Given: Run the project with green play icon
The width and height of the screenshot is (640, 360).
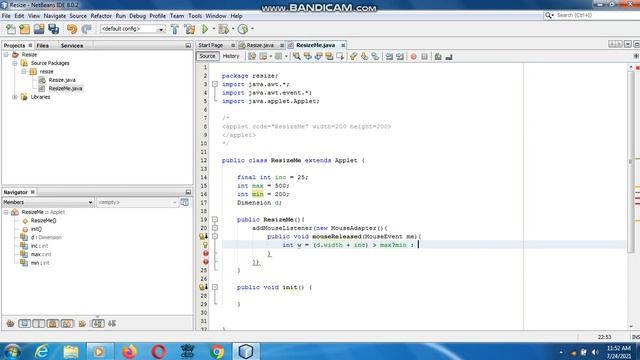Looking at the screenshot, I should (205, 29).
